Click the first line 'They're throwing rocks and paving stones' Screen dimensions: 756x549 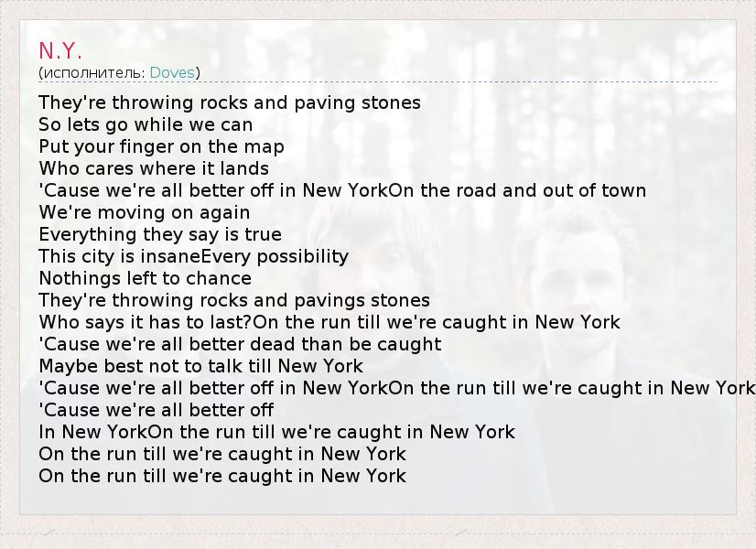tap(230, 102)
